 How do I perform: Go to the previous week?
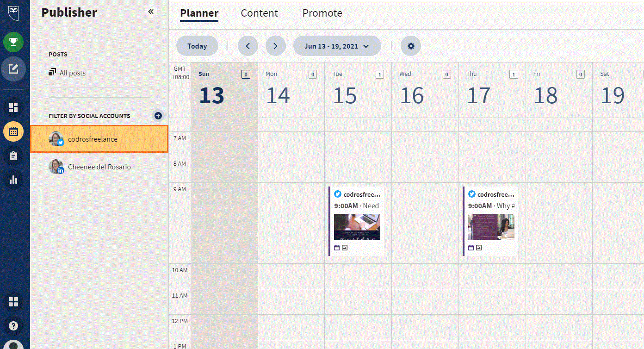pos(248,46)
